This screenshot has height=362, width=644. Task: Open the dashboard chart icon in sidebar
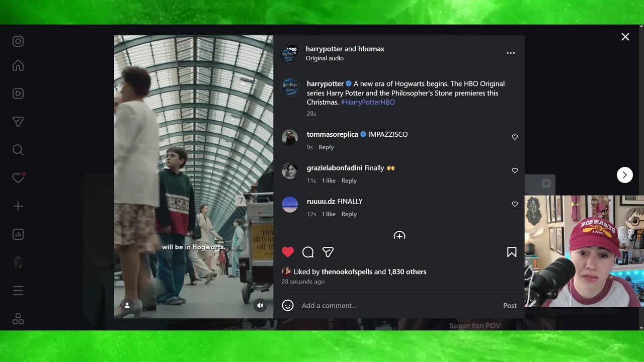point(18,234)
